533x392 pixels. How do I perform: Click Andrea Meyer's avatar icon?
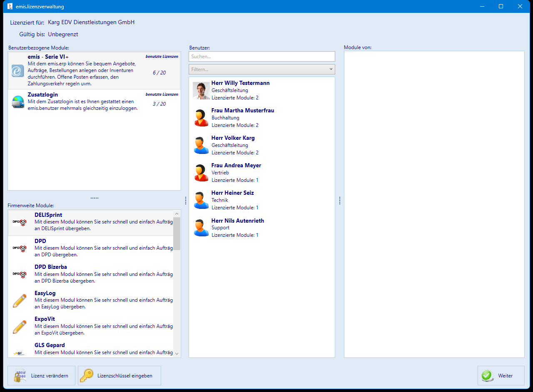tap(201, 173)
